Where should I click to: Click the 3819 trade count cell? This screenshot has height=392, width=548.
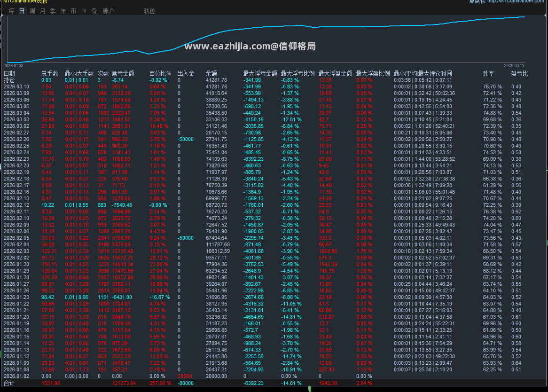pyautogui.click(x=103, y=251)
